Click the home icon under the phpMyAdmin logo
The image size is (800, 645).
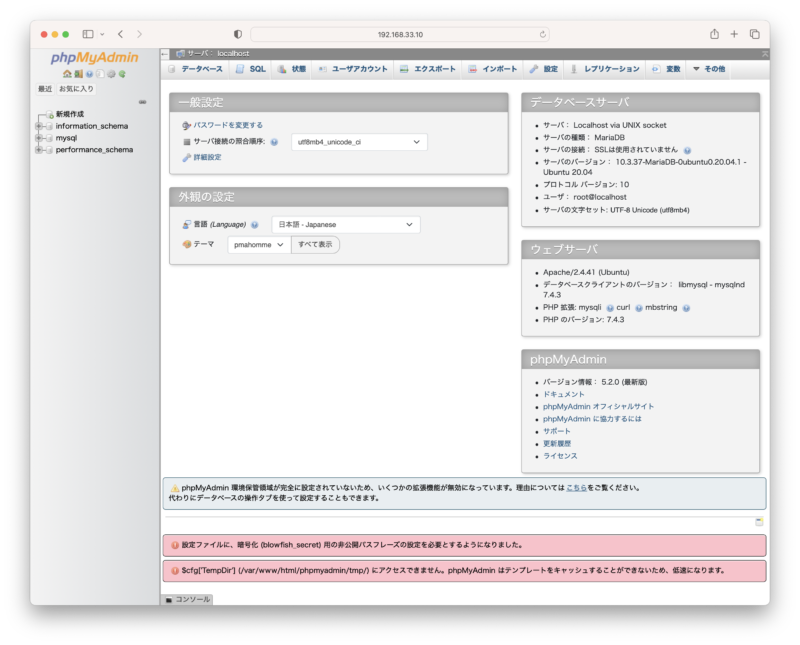[67, 74]
